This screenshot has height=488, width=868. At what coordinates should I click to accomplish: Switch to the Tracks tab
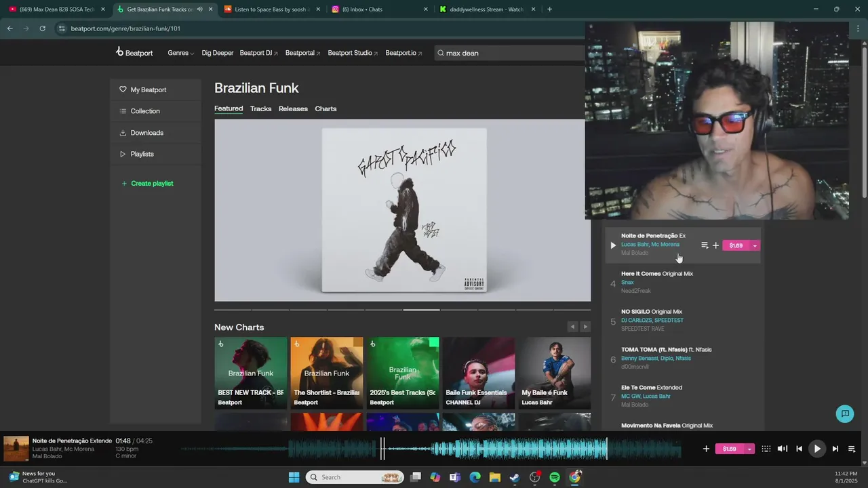(x=260, y=108)
